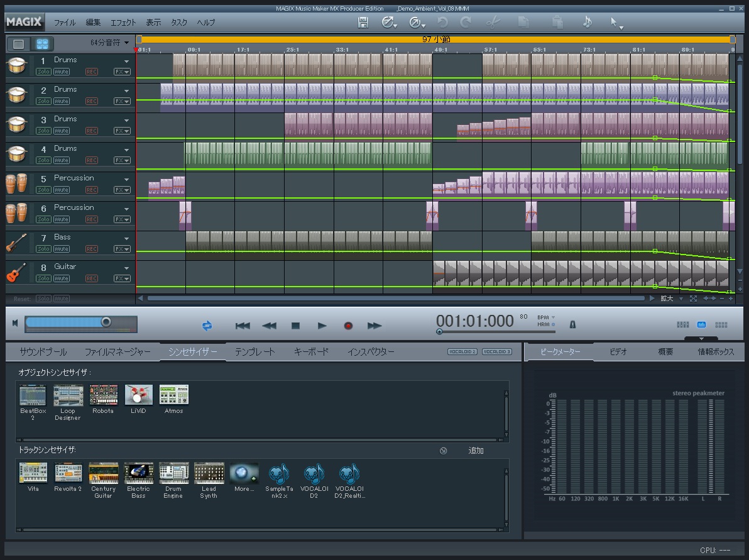Open the 64分音符 grid dropdown
Image resolution: width=749 pixels, height=560 pixels.
point(109,43)
